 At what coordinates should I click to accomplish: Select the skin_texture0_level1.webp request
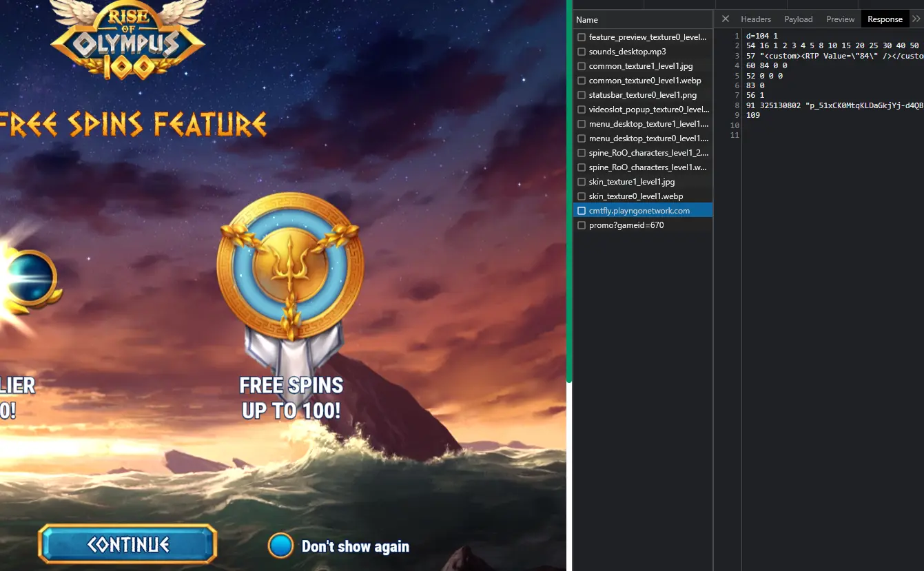point(642,196)
